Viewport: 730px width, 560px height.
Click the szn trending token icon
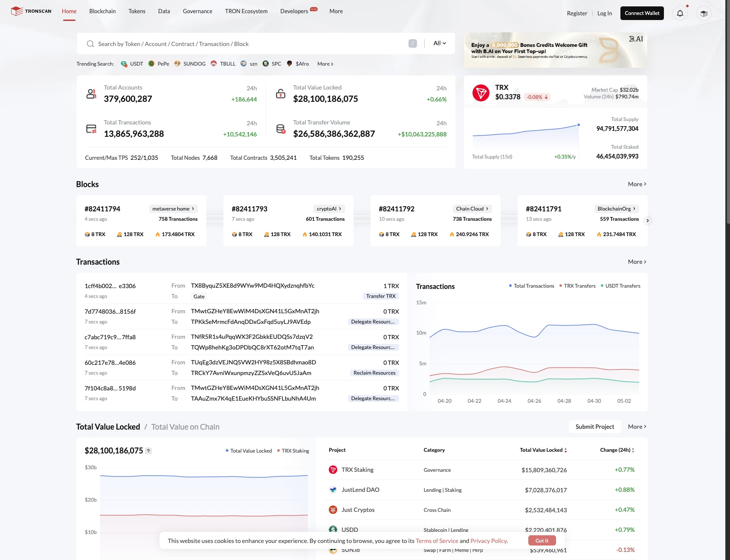click(243, 64)
